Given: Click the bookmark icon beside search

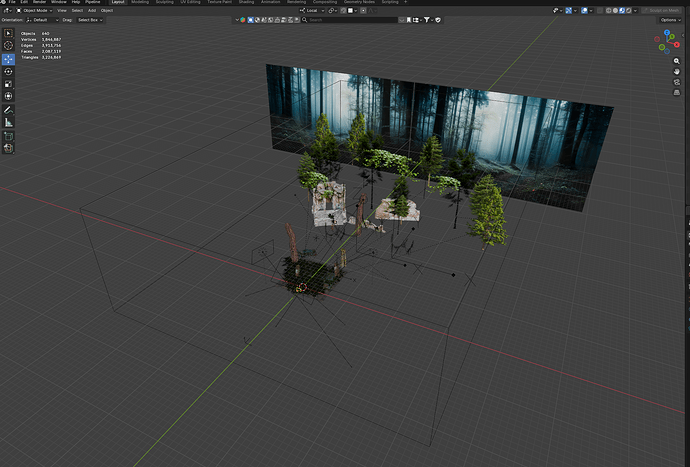Looking at the screenshot, I should point(409,20).
